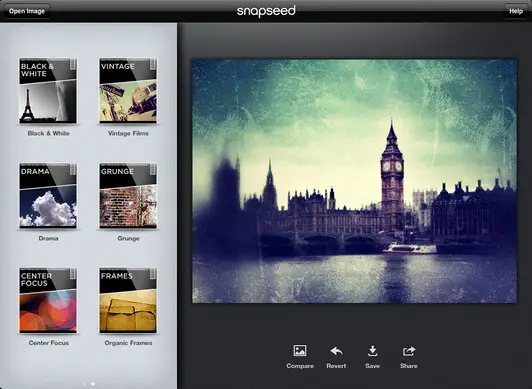The width and height of the screenshot is (532, 389).
Task: Click the Save download icon
Action: [x=373, y=351]
